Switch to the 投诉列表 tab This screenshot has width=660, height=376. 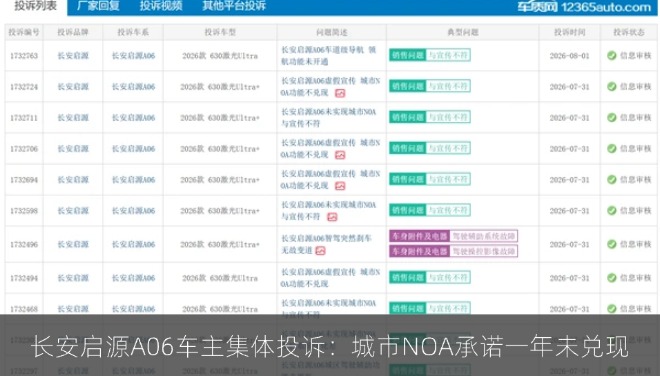35,6
